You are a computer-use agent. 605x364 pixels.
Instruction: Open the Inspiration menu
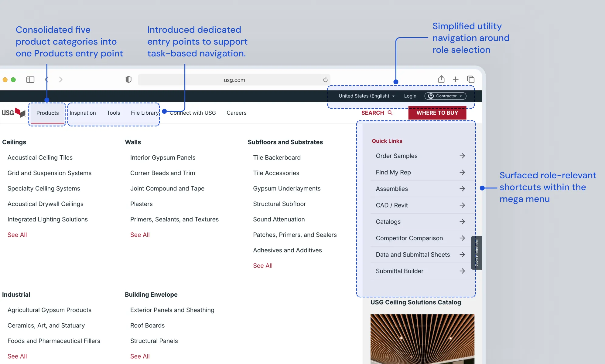click(x=83, y=113)
